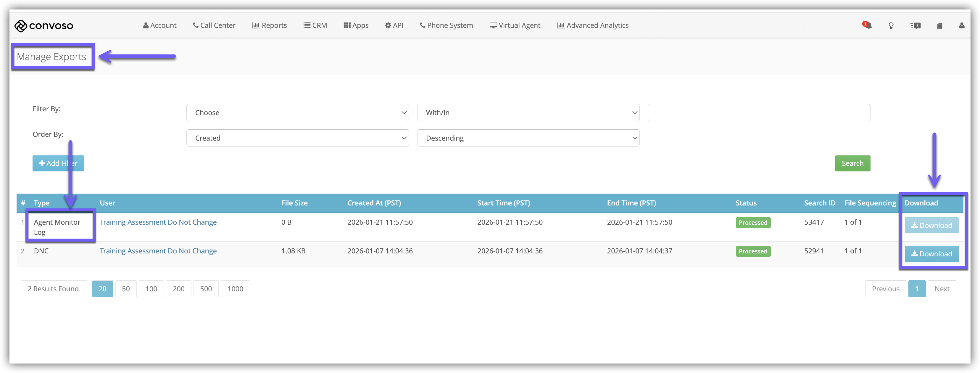Open user link in Agent Monitor Log row

click(x=158, y=222)
